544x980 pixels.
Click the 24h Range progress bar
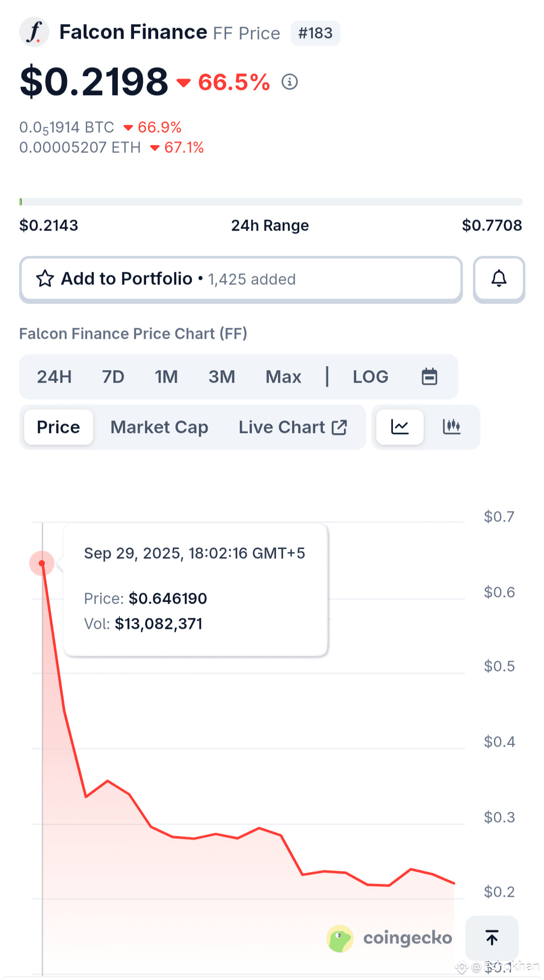[x=271, y=202]
